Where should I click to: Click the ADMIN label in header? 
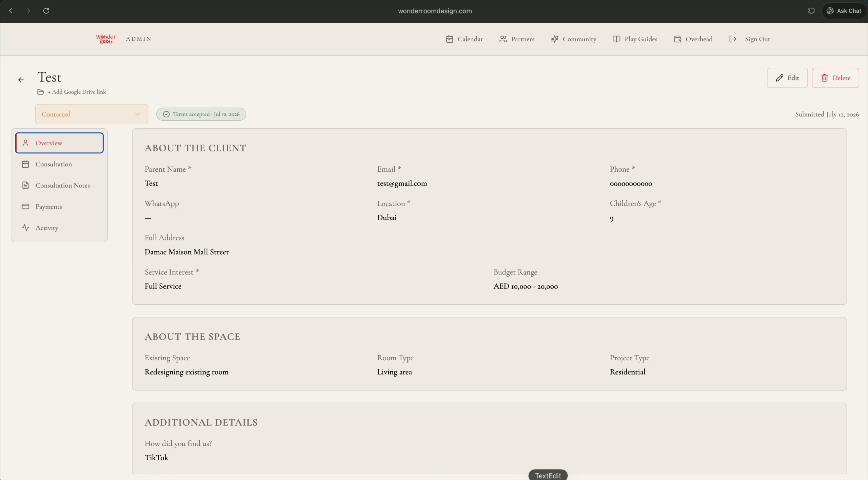(x=138, y=39)
